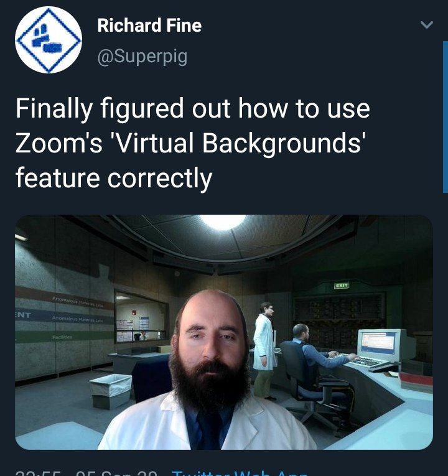Image resolution: width=448 pixels, height=476 pixels.
Task: Click the tweet timestamp at the bottom
Action: (86, 473)
